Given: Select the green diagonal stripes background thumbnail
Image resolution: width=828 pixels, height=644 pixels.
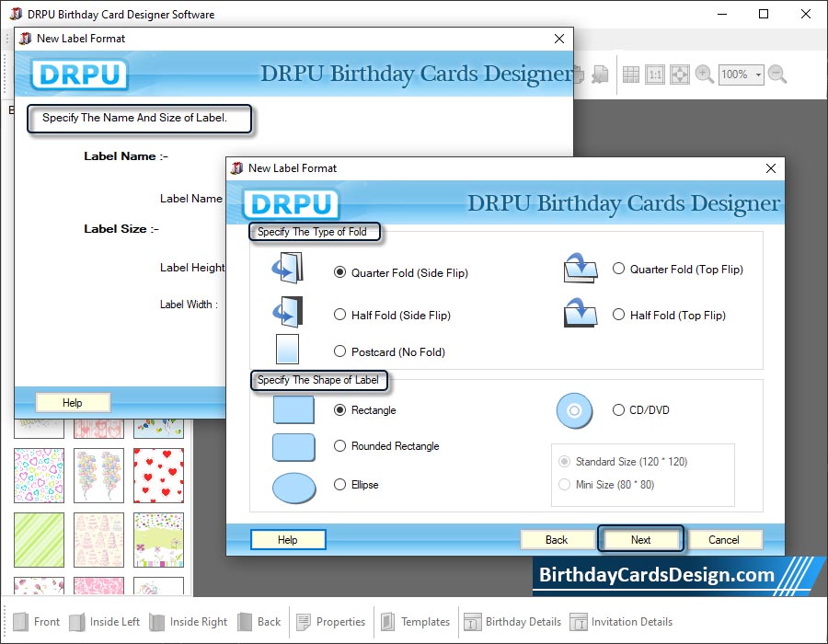Looking at the screenshot, I should (39, 539).
